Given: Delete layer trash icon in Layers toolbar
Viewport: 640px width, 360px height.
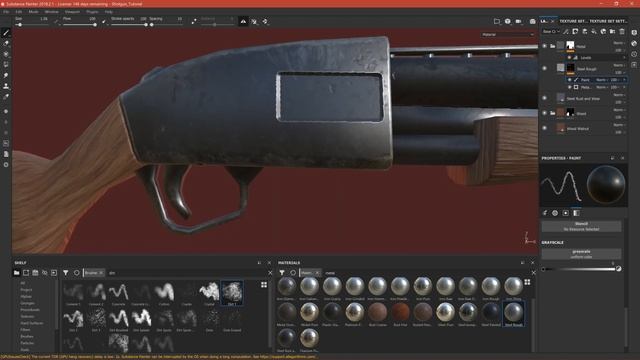Looking at the screenshot, I should pos(622,31).
